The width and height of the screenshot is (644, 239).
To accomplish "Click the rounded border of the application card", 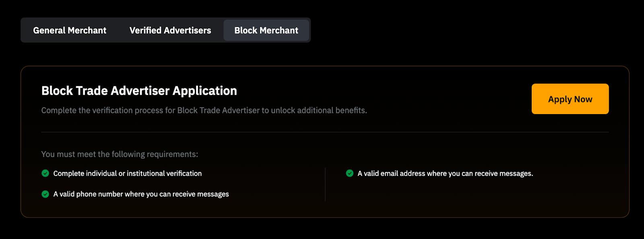I will point(21,141).
